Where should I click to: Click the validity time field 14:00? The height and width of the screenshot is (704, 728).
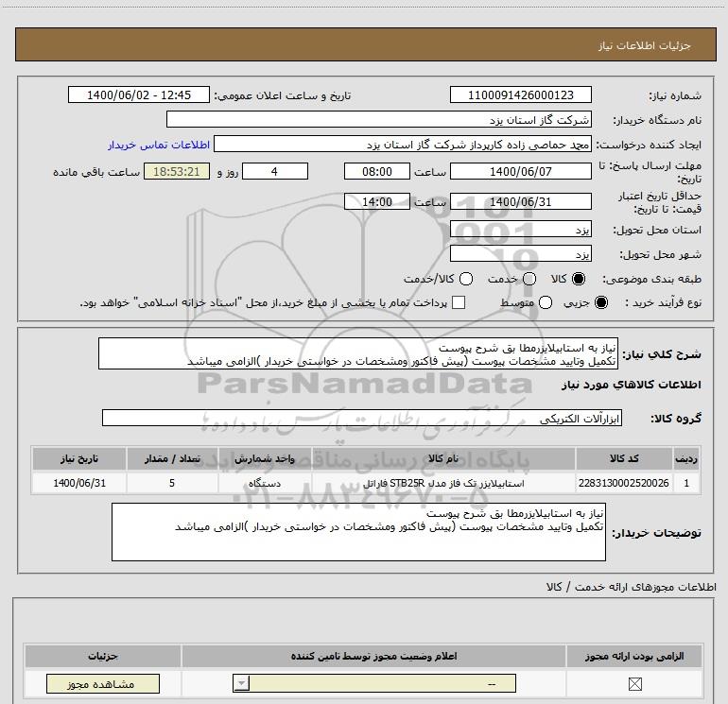point(377,201)
